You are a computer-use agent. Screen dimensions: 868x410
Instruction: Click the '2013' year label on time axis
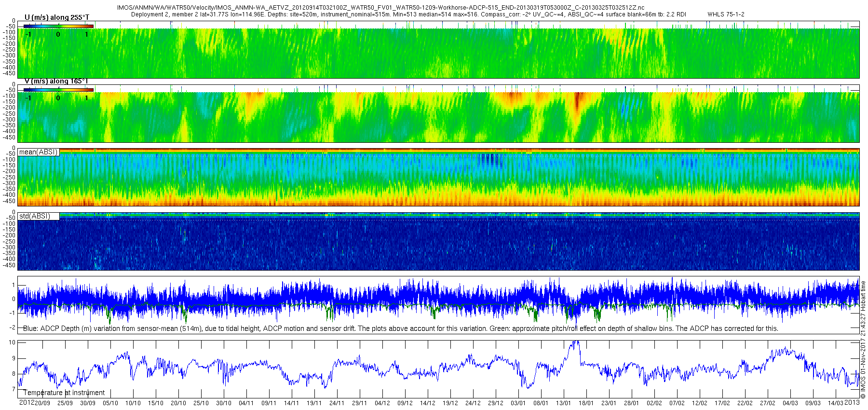coord(852,402)
